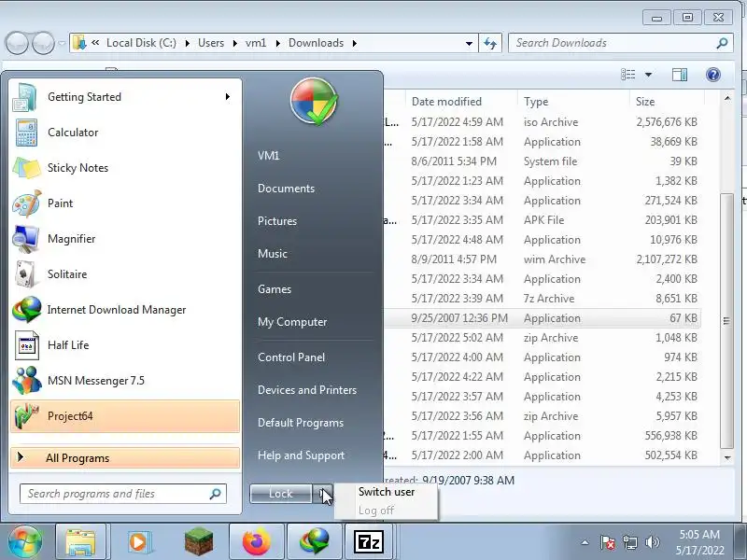The width and height of the screenshot is (747, 560).
Task: Open Internet Download Manager taskbar icon
Action: pos(315,542)
